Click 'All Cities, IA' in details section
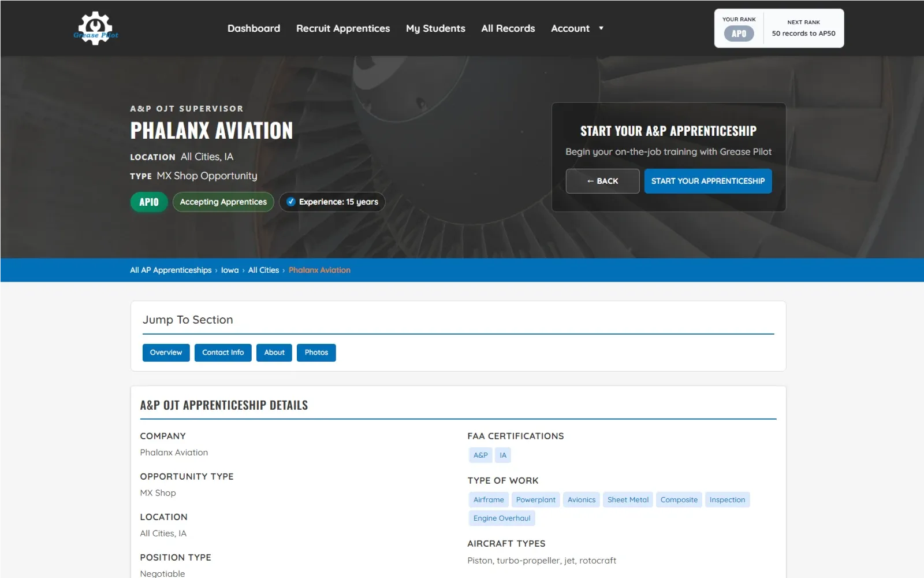Image resolution: width=924 pixels, height=578 pixels. point(163,533)
